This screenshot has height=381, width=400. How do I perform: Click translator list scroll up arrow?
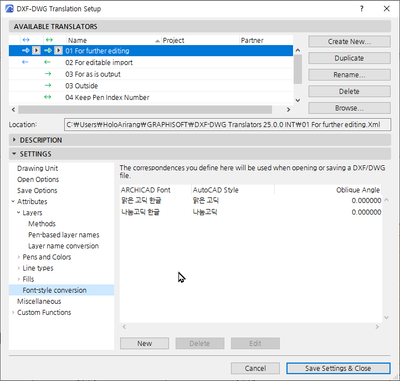point(298,50)
